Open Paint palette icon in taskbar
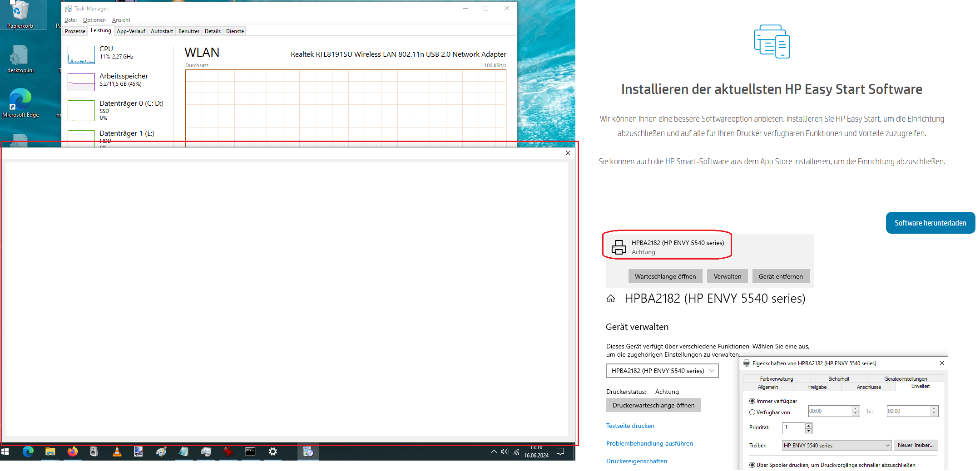This screenshot has height=471, width=980. [x=139, y=451]
